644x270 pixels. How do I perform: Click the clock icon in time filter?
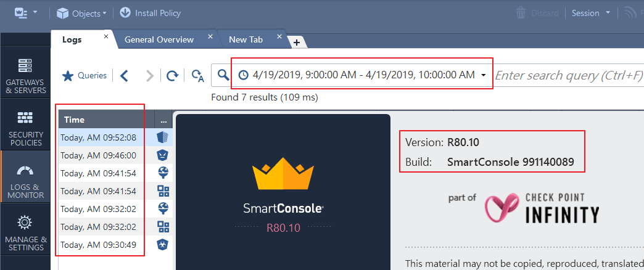click(x=244, y=75)
